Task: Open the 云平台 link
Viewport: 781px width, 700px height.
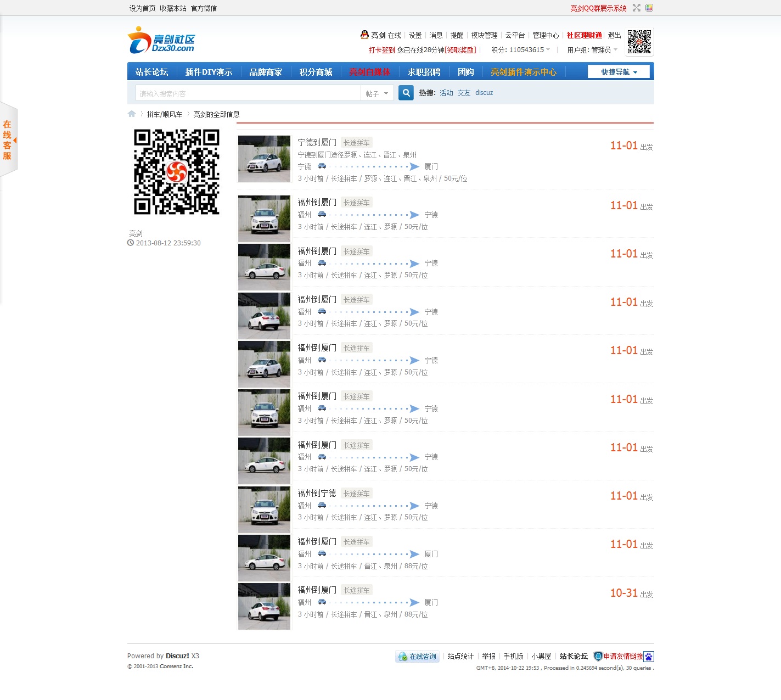Action: [x=515, y=35]
